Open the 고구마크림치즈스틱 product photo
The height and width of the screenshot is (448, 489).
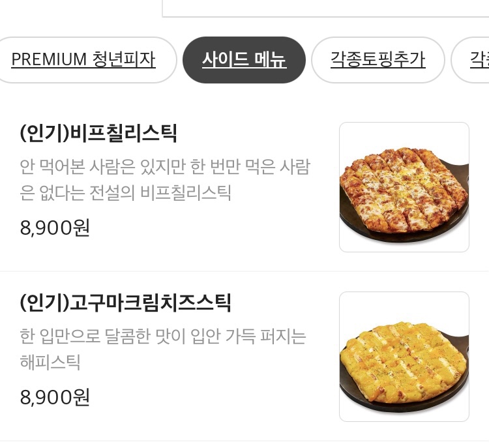click(x=404, y=357)
